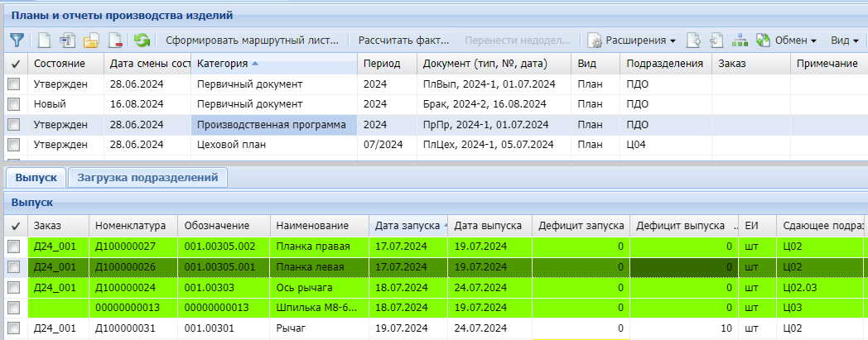Screen dimensions: 868x340
Task: Click Рассчитать факт button
Action: [x=403, y=40]
